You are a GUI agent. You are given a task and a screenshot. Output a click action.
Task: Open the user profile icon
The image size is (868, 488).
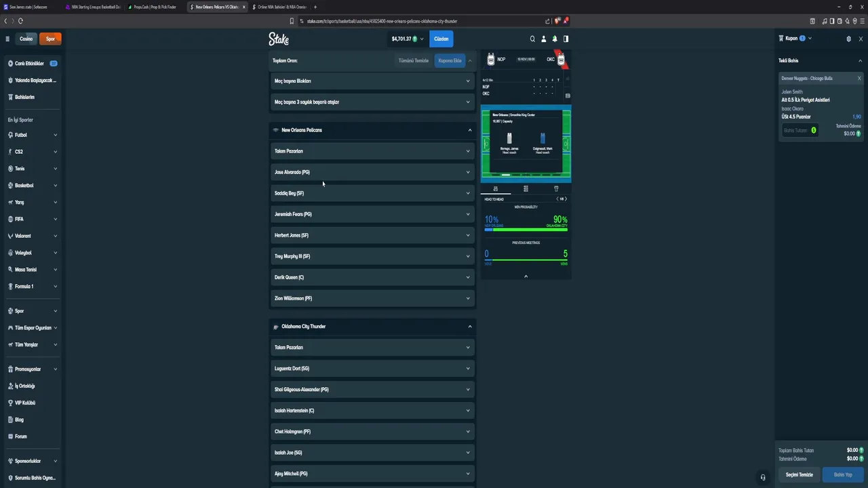(x=543, y=39)
